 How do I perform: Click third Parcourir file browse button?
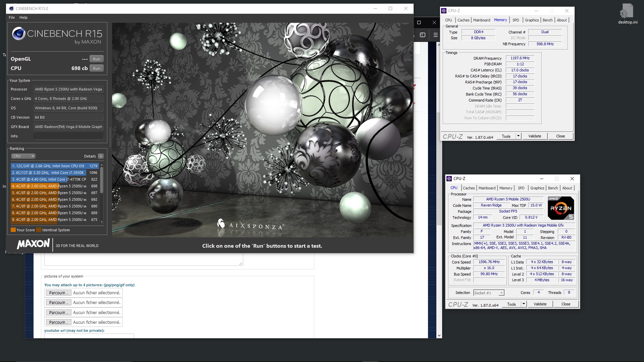[59, 313]
